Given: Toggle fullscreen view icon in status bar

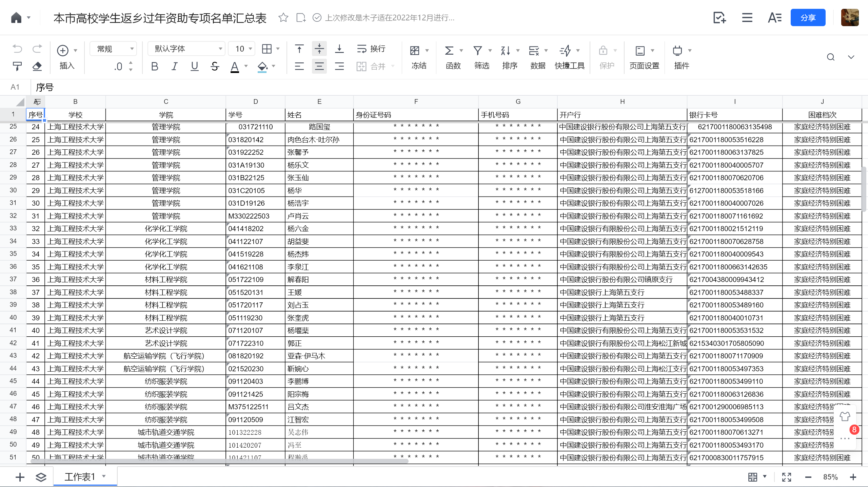Looking at the screenshot, I should 787,477.
